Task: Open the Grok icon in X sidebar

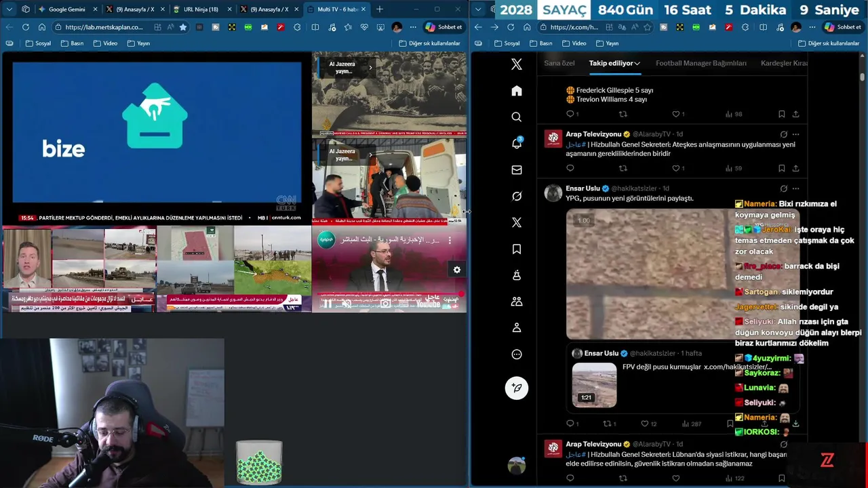Action: (x=517, y=196)
